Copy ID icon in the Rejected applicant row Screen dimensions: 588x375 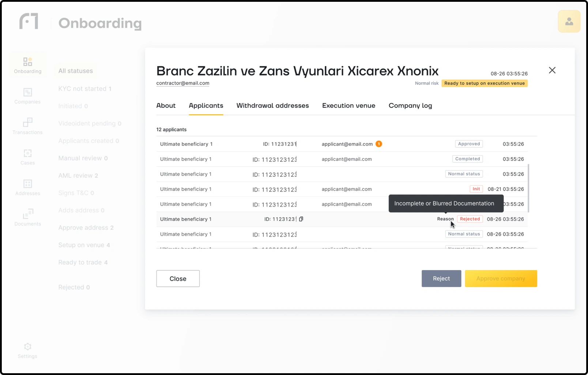[301, 219]
